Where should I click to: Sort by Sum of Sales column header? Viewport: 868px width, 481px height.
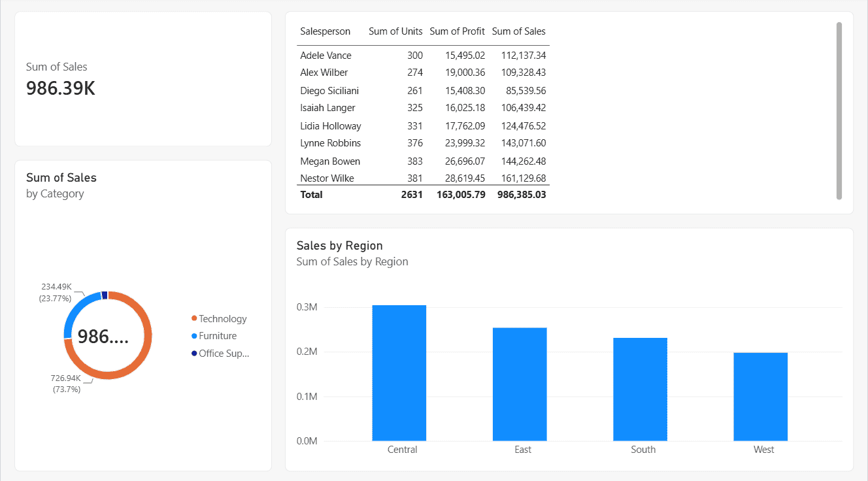[x=519, y=31]
